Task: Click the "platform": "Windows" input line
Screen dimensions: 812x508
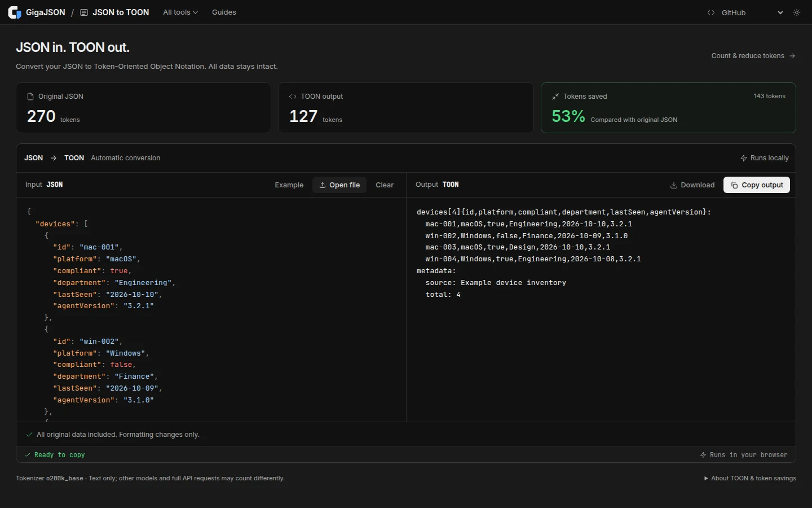Action: (101, 353)
